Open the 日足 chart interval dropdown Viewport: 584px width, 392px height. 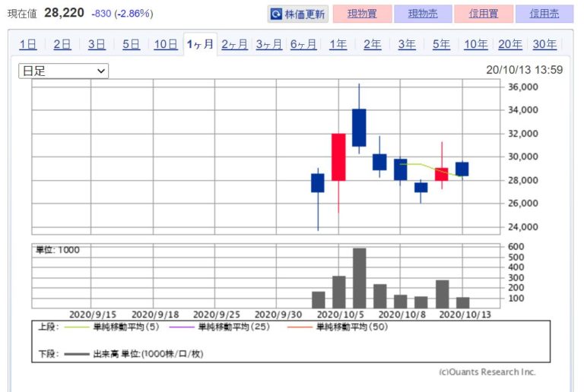click(x=63, y=71)
